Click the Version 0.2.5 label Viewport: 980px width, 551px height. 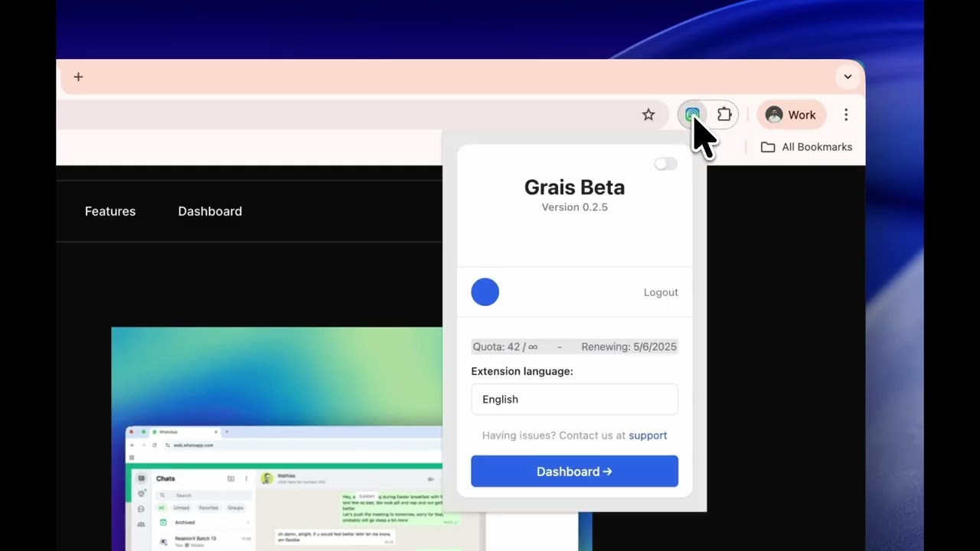[574, 207]
